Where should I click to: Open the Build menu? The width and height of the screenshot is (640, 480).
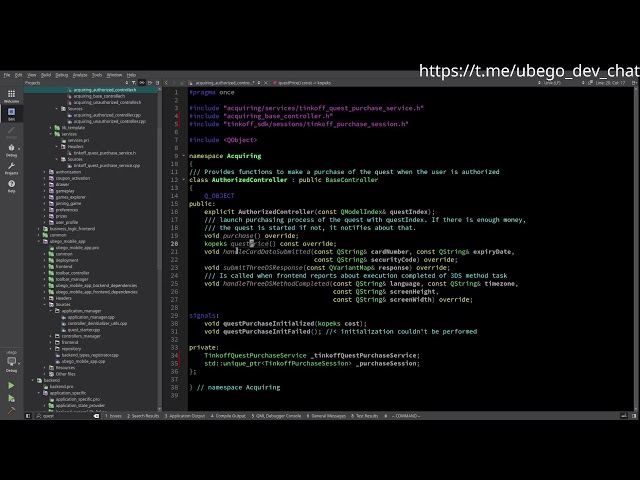click(46, 75)
